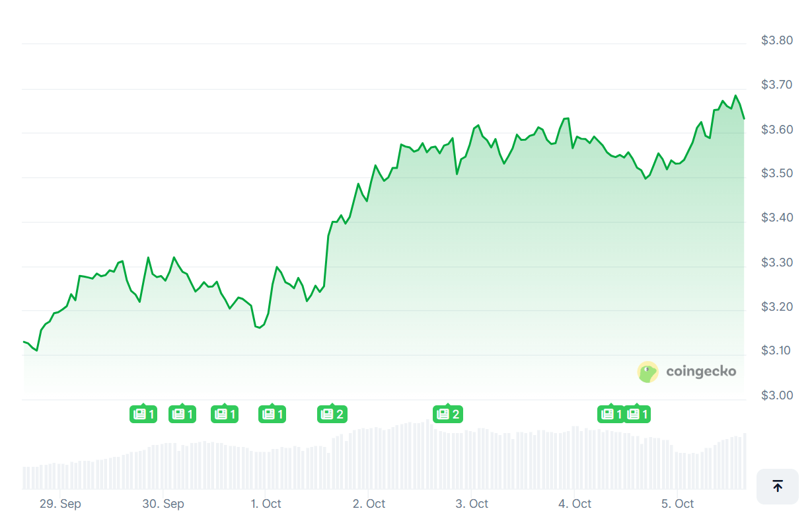Screen dimensions: 812x523
Task: Select the 2. Oct date on the axis
Action: point(369,504)
